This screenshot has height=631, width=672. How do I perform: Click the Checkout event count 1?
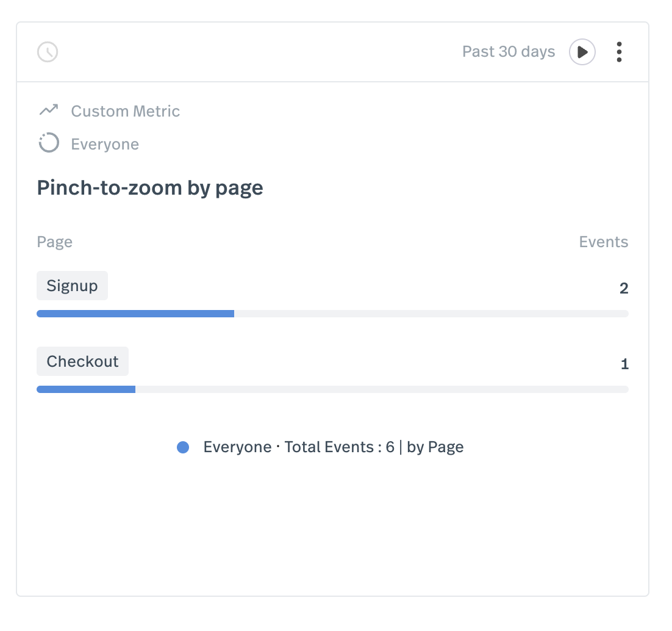tap(624, 364)
